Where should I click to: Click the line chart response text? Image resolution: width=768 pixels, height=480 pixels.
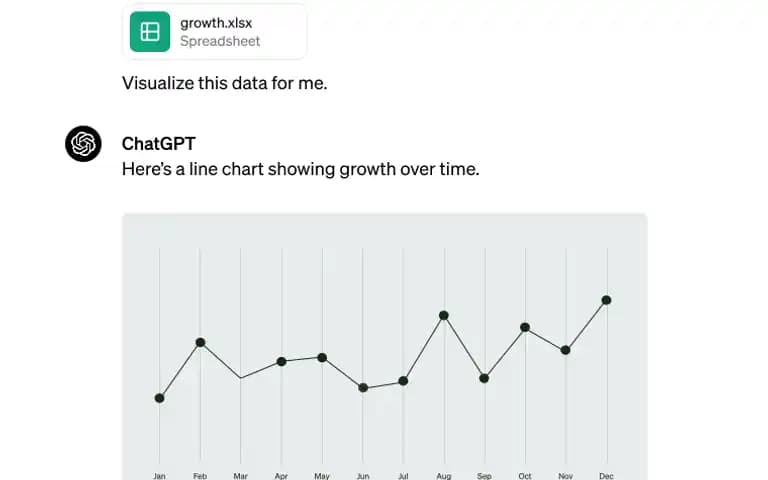pyautogui.click(x=301, y=169)
